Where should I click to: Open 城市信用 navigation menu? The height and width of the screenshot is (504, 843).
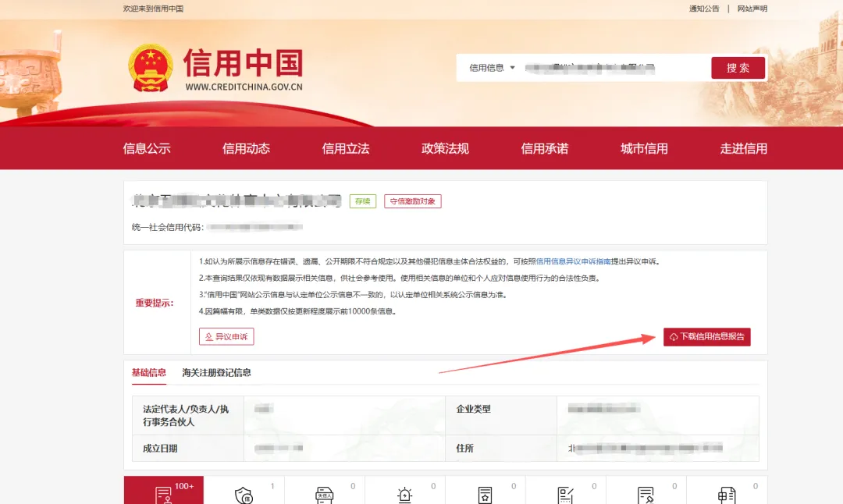point(644,149)
